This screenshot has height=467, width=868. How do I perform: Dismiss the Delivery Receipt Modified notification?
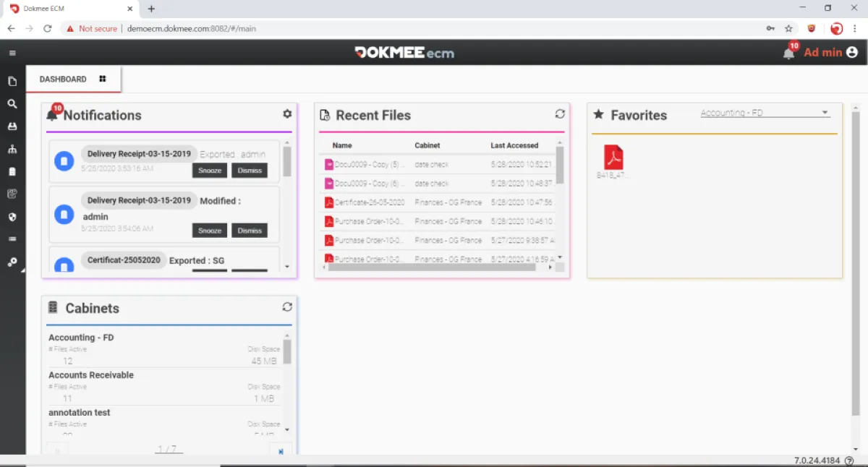(250, 231)
